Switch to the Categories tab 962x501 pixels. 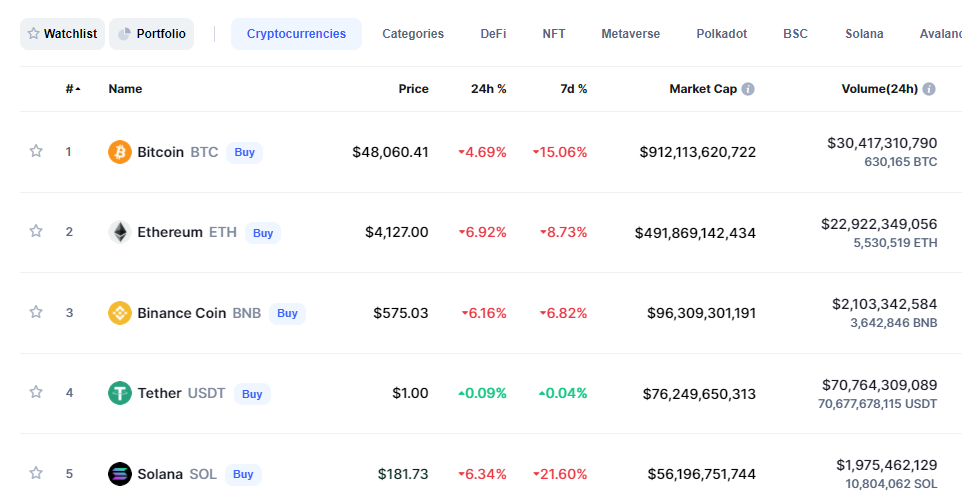(x=413, y=34)
